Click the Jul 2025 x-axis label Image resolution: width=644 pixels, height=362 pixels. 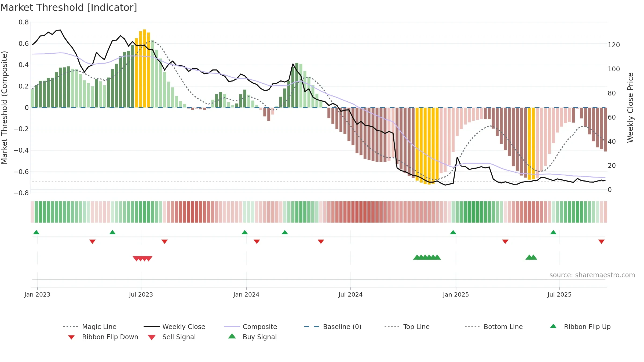click(x=559, y=294)
